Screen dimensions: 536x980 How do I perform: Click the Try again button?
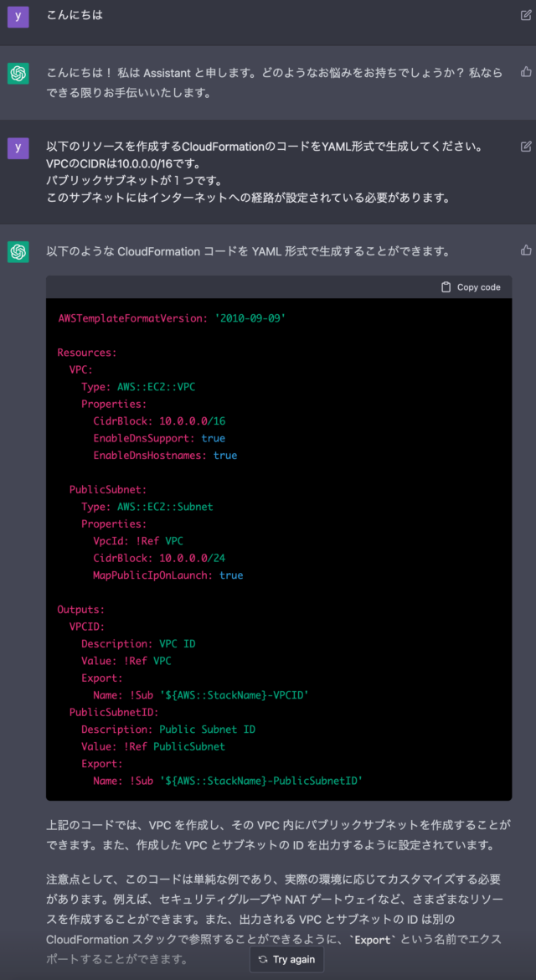[286, 959]
